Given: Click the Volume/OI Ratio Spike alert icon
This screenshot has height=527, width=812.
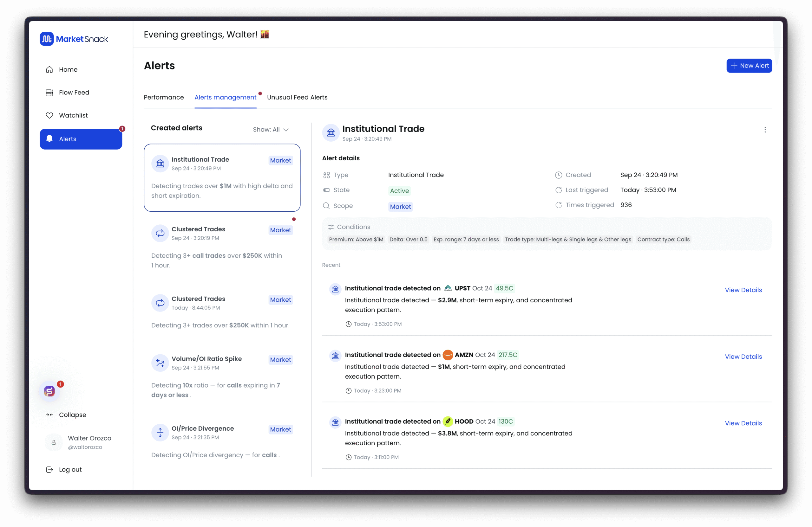Looking at the screenshot, I should tap(160, 363).
